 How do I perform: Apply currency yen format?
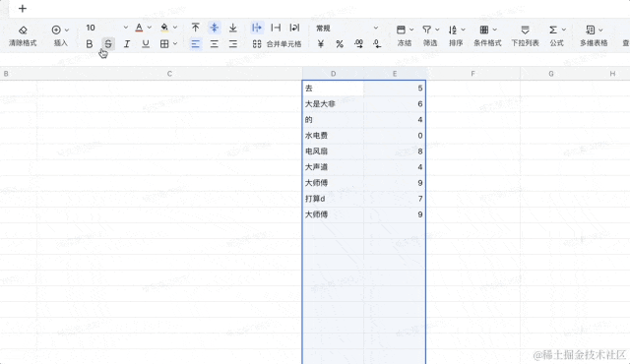(320, 44)
